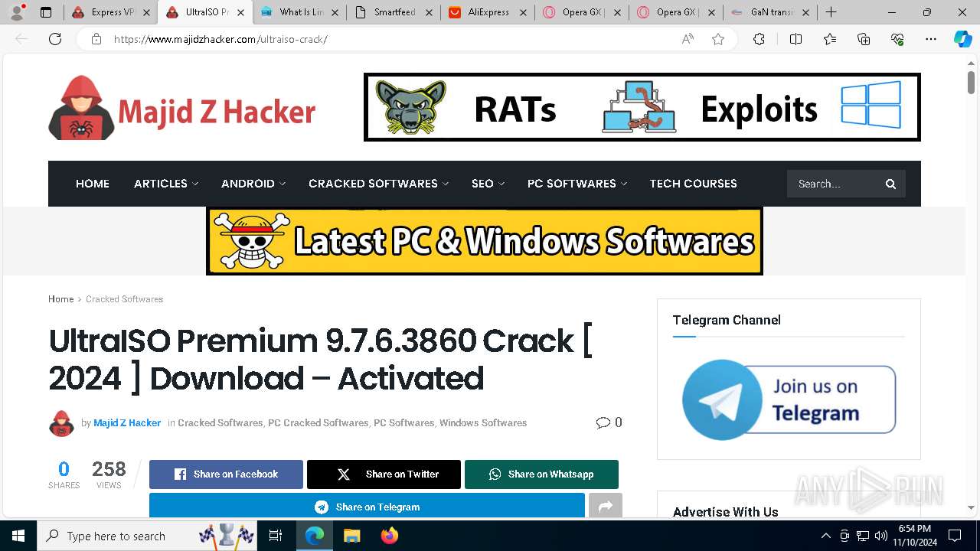This screenshot has width=980, height=551.
Task: Open the RATs Exploits banner
Action: 642,107
